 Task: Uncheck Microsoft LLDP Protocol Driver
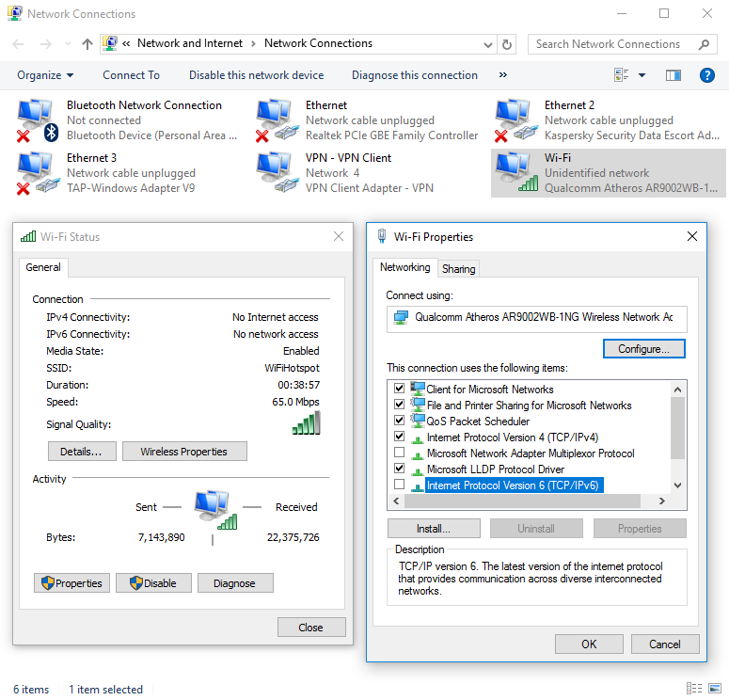click(x=399, y=468)
